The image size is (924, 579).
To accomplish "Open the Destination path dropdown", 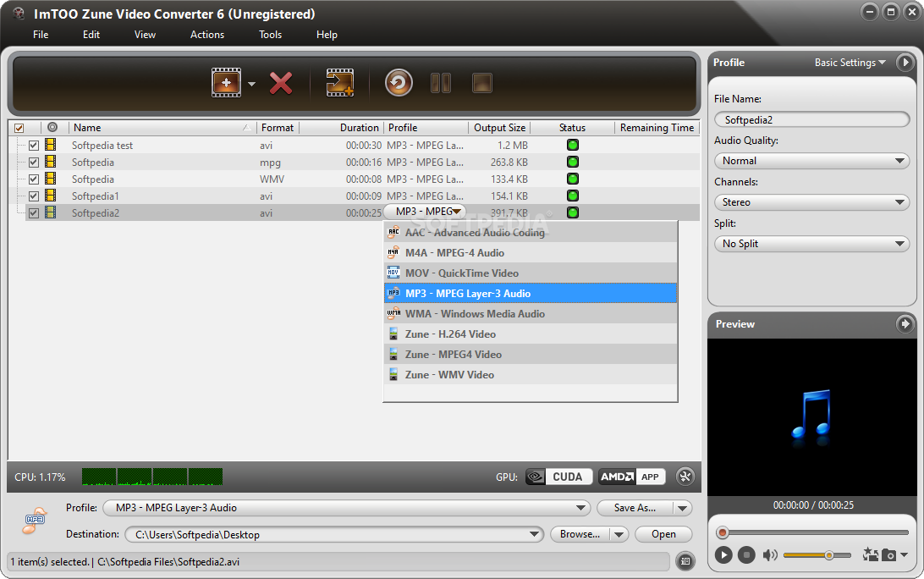I will click(x=534, y=534).
